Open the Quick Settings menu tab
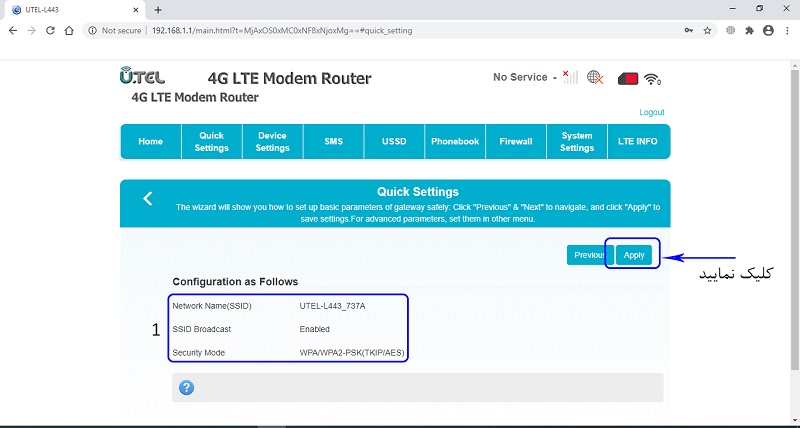This screenshot has width=800, height=428. pyautogui.click(x=212, y=141)
